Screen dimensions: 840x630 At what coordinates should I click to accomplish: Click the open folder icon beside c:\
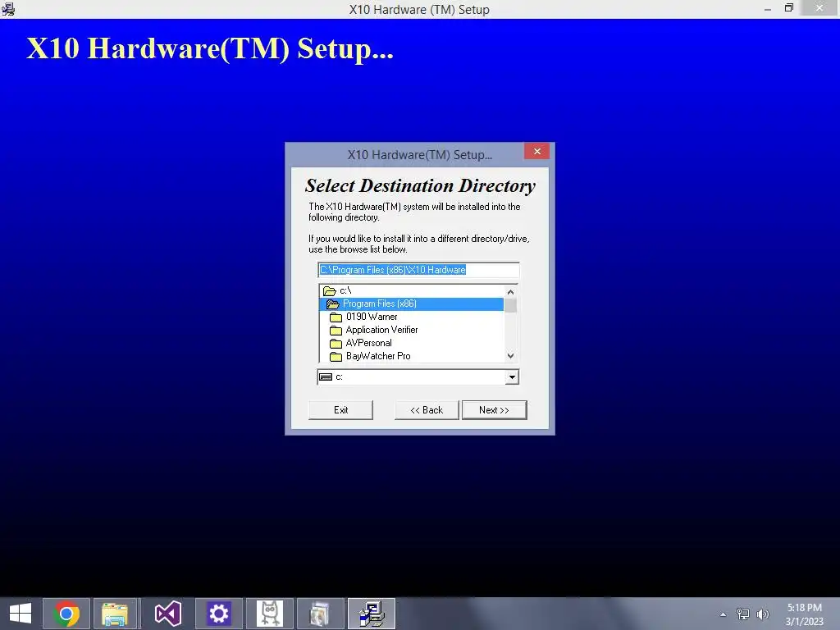330,291
